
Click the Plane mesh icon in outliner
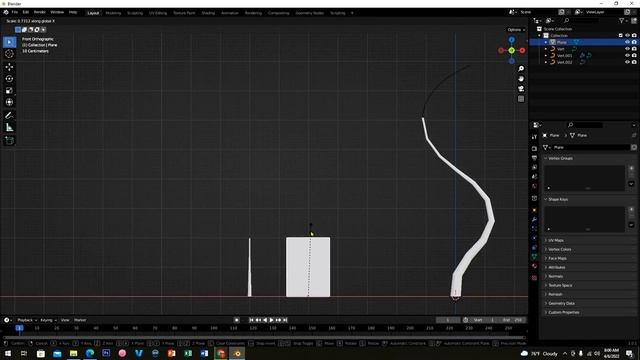click(553, 42)
